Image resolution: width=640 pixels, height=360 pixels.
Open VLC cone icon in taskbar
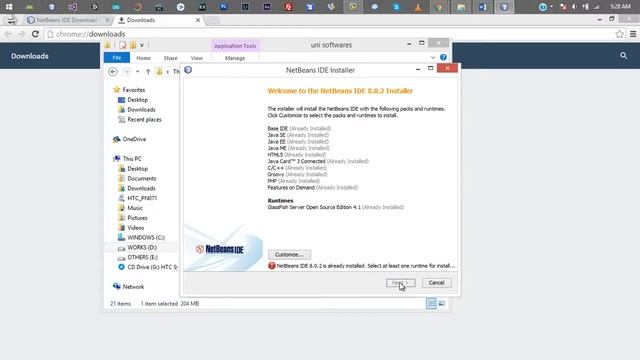[418, 7]
